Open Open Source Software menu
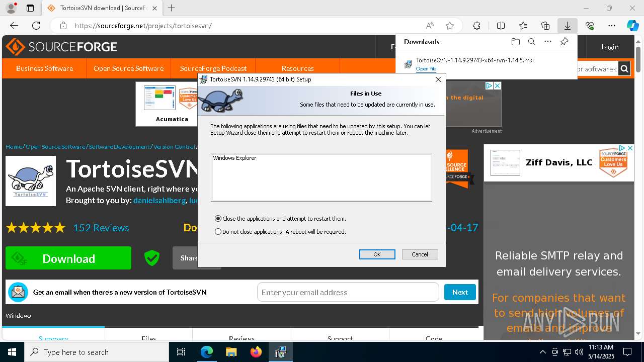 pyautogui.click(x=128, y=68)
